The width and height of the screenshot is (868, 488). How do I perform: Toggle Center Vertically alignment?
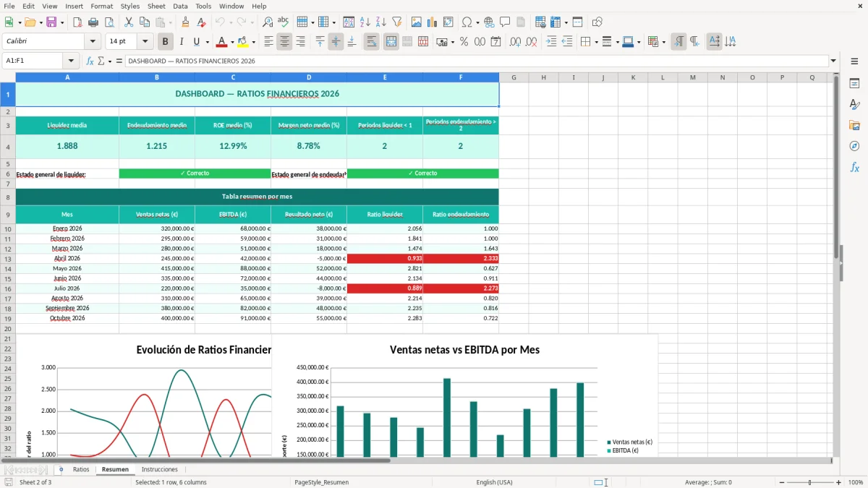[x=336, y=42]
